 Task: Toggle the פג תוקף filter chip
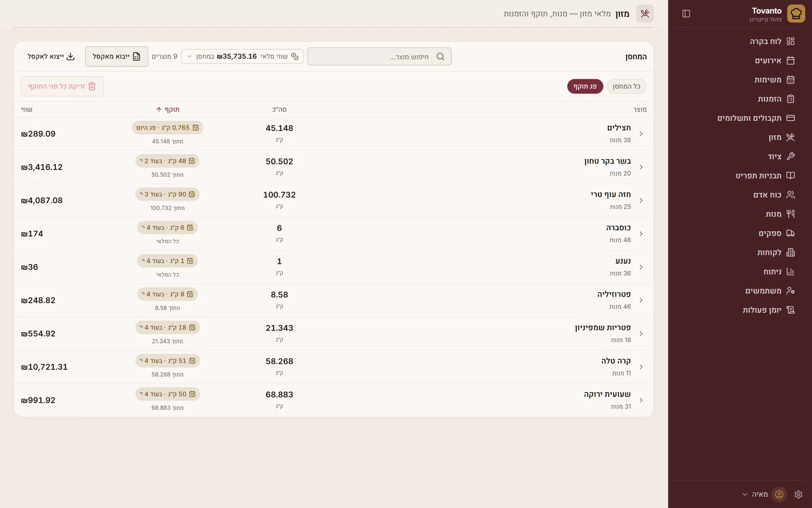point(585,86)
